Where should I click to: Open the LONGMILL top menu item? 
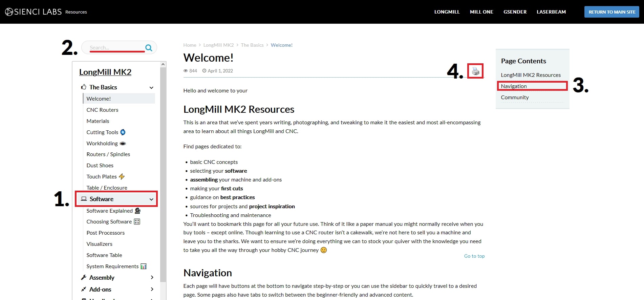[x=447, y=12]
